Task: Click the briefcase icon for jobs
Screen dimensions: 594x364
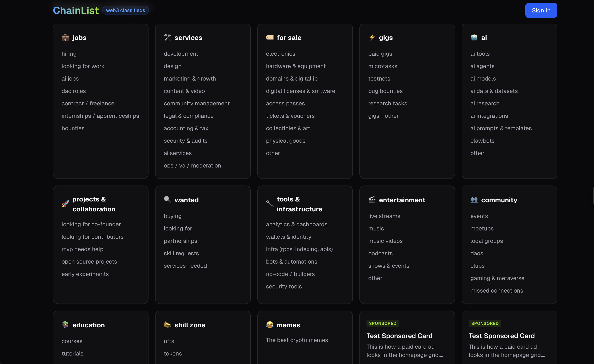Action: pyautogui.click(x=65, y=37)
